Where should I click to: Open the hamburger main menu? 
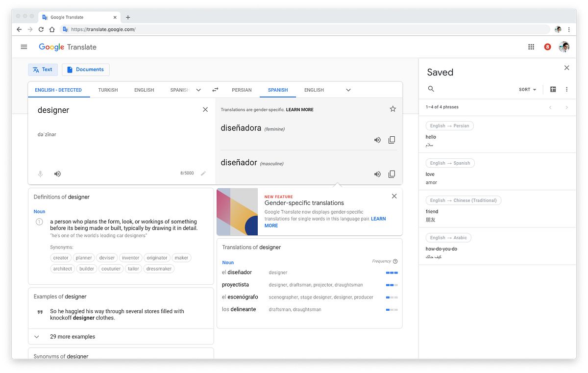click(x=24, y=47)
